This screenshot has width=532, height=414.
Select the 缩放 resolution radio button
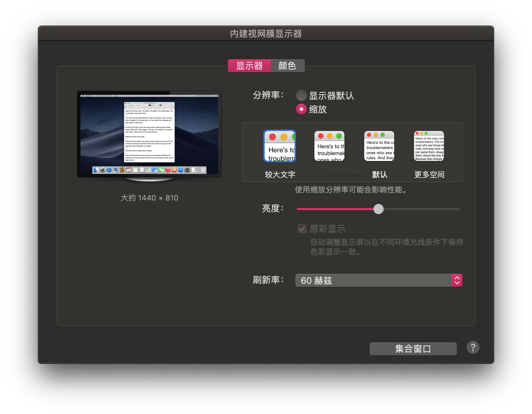pyautogui.click(x=301, y=109)
